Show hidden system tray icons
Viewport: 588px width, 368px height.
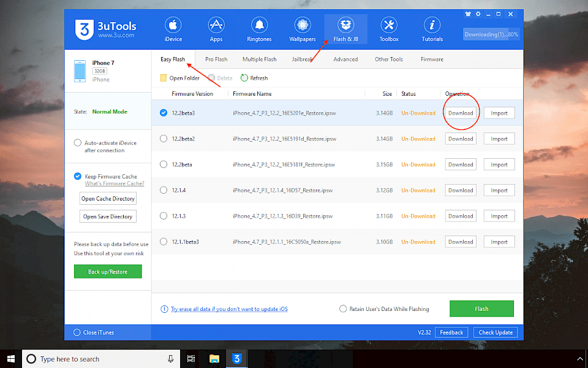pos(580,359)
